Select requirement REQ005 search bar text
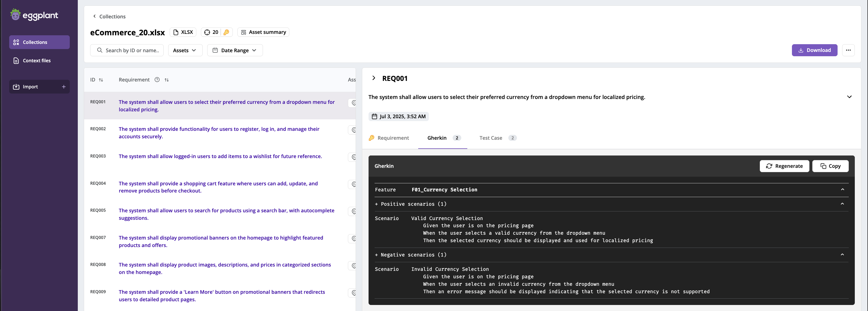The height and width of the screenshot is (311, 868). (x=226, y=214)
